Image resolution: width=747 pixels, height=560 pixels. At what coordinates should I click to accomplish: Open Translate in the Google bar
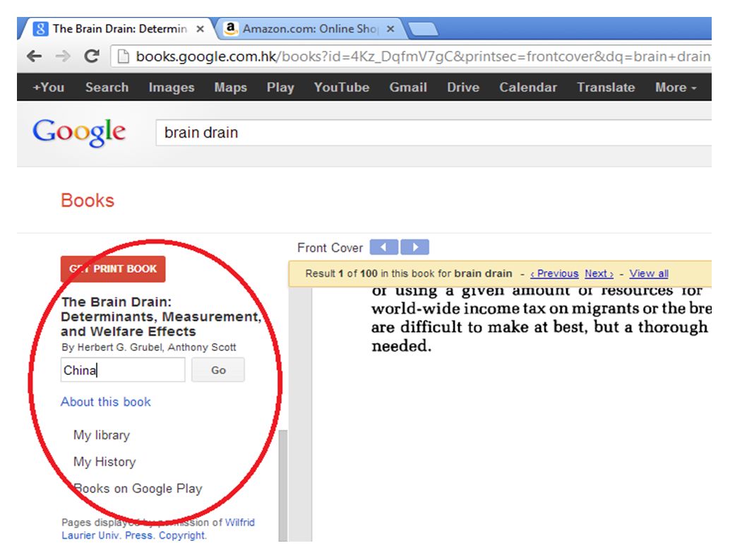[606, 88]
